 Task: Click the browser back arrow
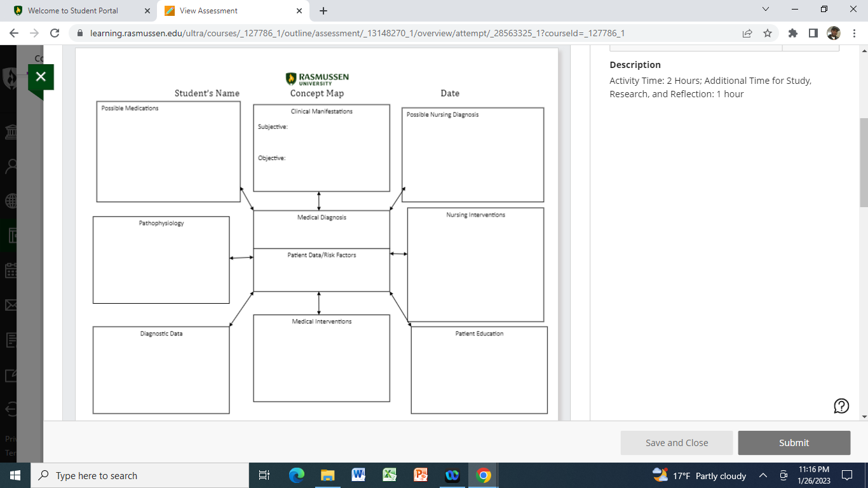[x=14, y=33]
